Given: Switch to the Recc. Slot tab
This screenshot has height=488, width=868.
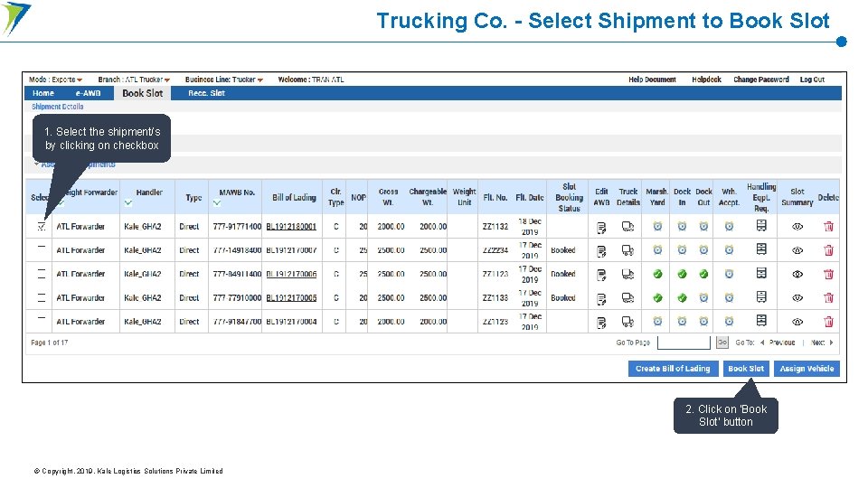Looking at the screenshot, I should click(206, 93).
